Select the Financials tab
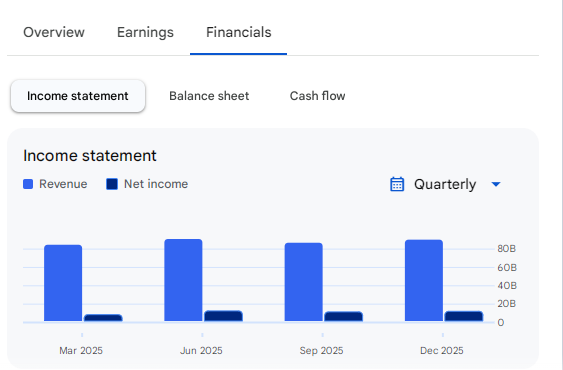 pyautogui.click(x=238, y=32)
